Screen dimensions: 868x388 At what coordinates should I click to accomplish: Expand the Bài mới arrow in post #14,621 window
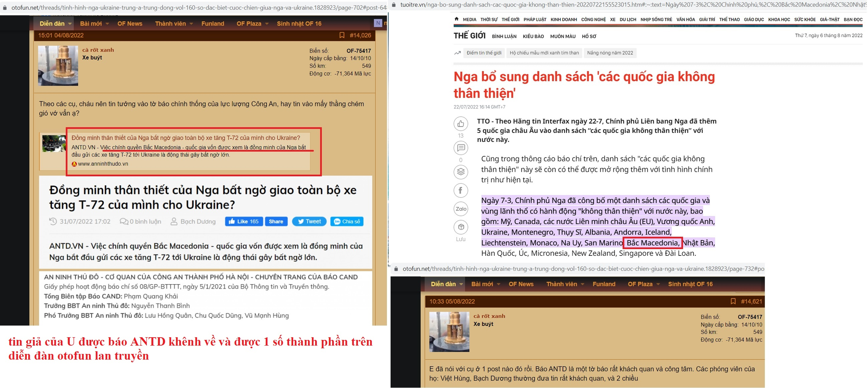click(x=498, y=284)
